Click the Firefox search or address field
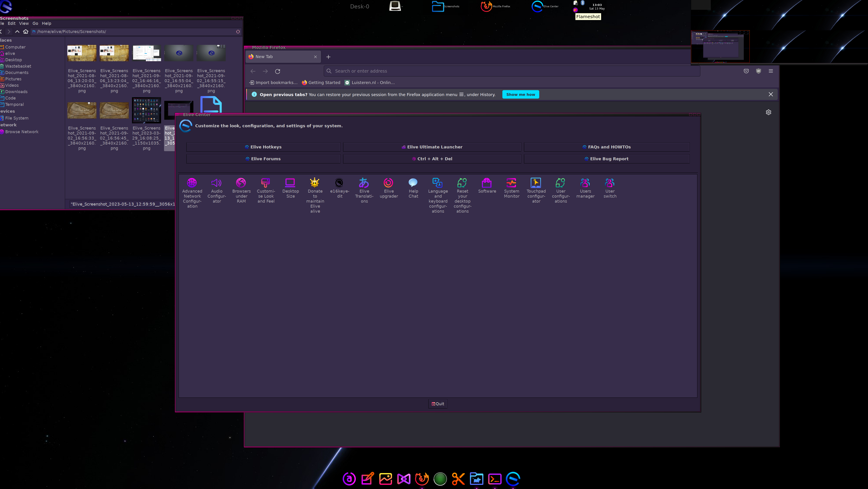 pos(511,71)
